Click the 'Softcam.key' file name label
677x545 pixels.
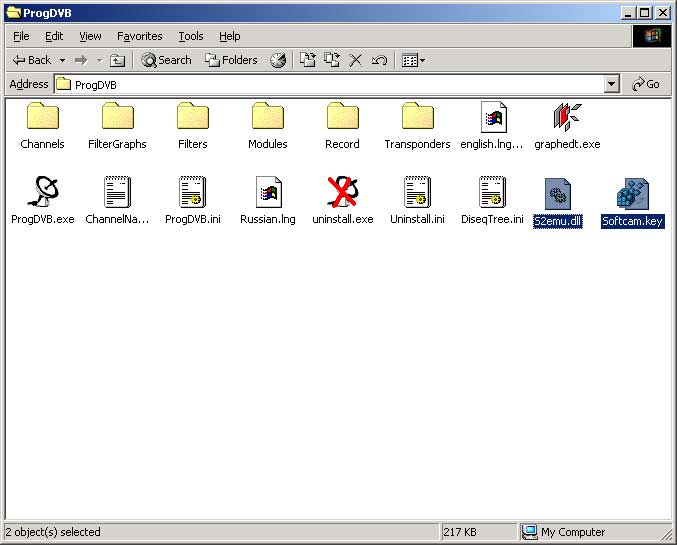pos(633,222)
